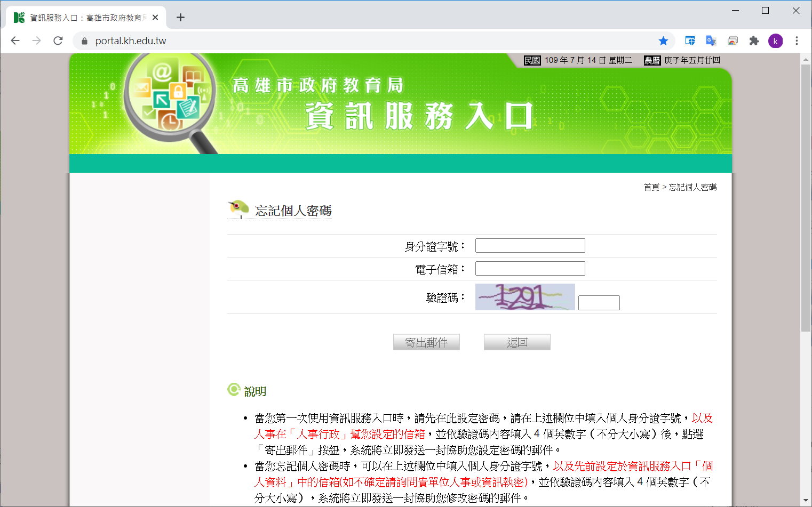The width and height of the screenshot is (812, 507).
Task: Click the back navigation arrow
Action: click(x=14, y=41)
